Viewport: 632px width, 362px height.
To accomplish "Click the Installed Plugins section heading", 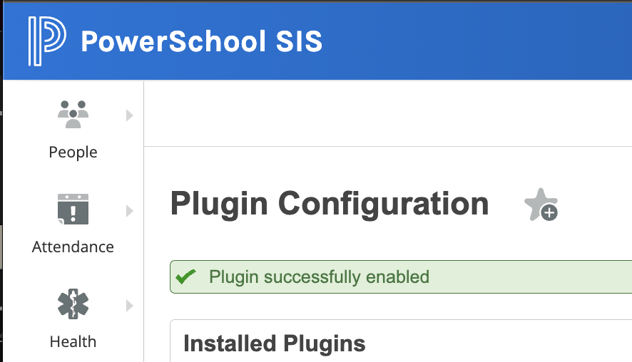I will (x=274, y=343).
